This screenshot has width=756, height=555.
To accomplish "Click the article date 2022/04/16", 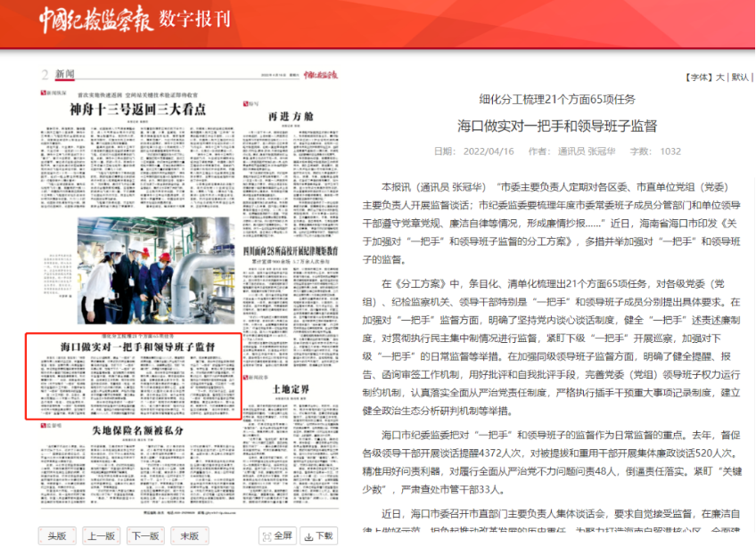I will (489, 151).
